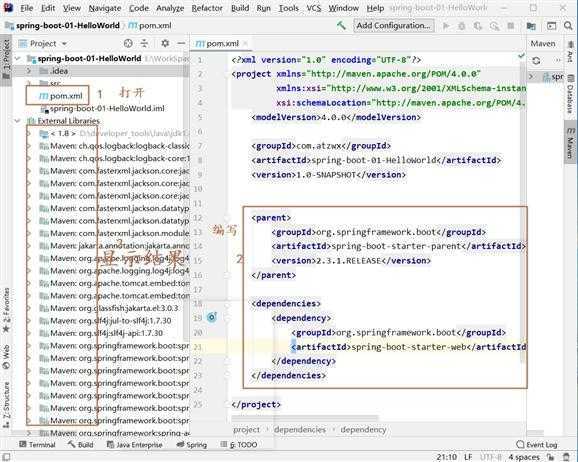Screen dimensions: 578x462
Task: Click the run with coverage icon
Action: (x=478, y=26)
